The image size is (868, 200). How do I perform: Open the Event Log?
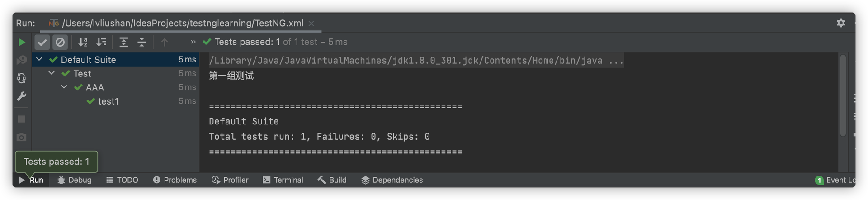835,180
